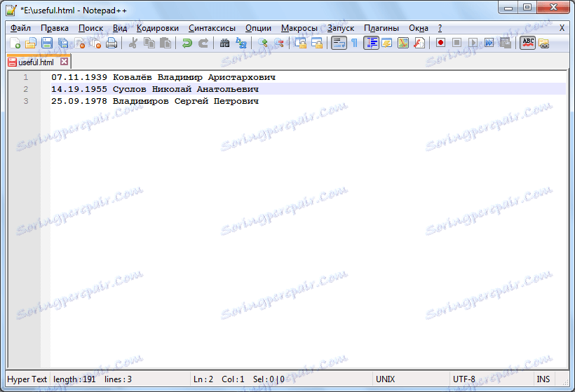Close the current document via toolbar icon

tap(79, 43)
